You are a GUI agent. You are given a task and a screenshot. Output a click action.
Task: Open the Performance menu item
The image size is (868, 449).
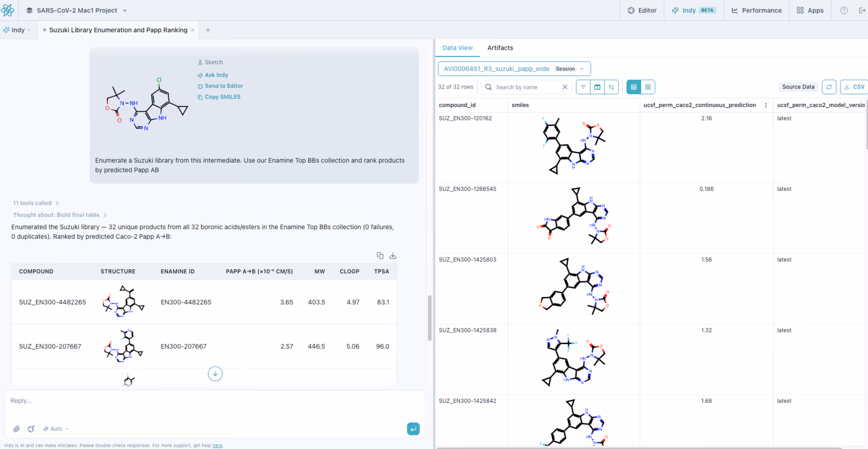click(x=756, y=10)
